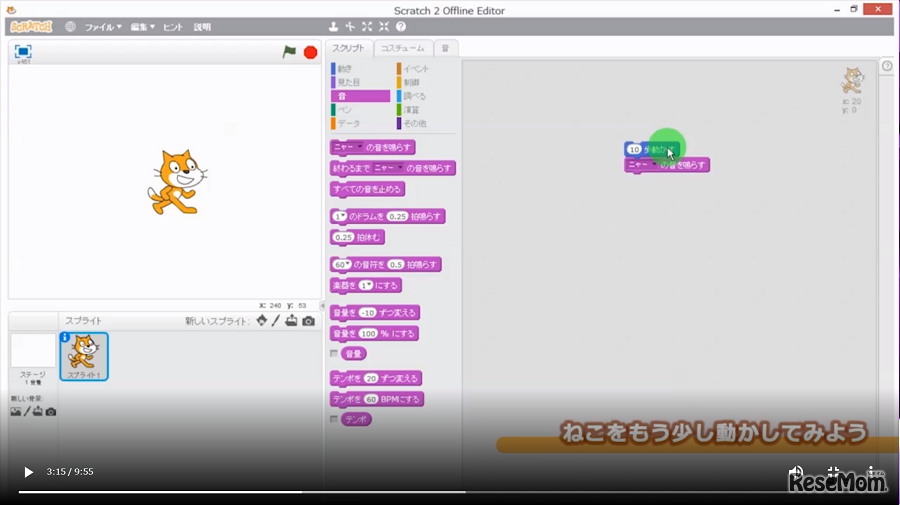The image size is (900, 505).
Task: Open the language globe menu
Action: (x=70, y=26)
